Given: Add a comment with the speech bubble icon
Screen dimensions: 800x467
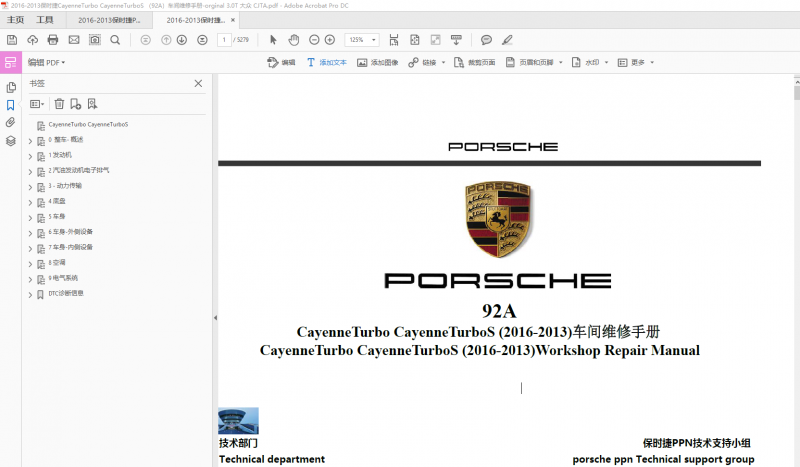Looking at the screenshot, I should tap(486, 40).
